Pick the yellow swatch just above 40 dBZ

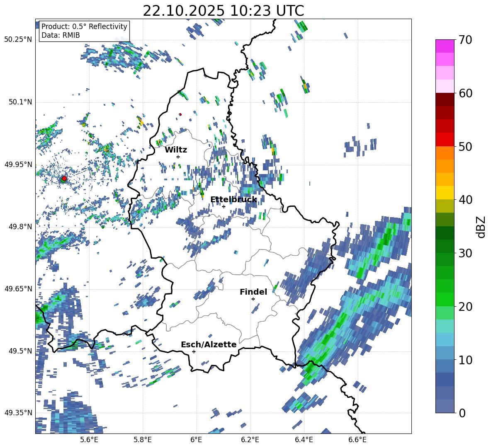pyautogui.click(x=445, y=193)
